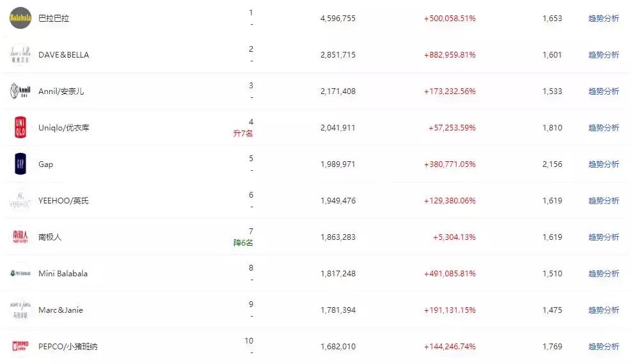Click the PEPCO brand logo icon
This screenshot has width=632, height=364.
[x=20, y=347]
